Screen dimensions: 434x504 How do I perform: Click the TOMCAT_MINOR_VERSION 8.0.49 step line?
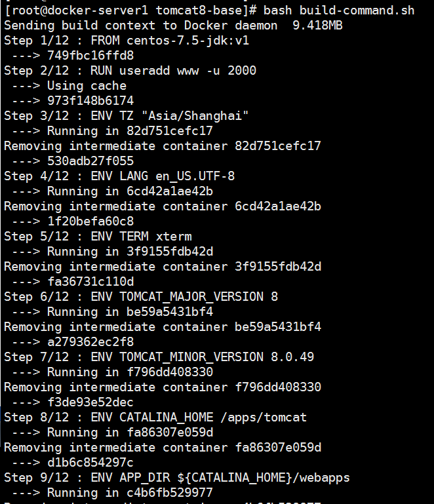coord(159,357)
